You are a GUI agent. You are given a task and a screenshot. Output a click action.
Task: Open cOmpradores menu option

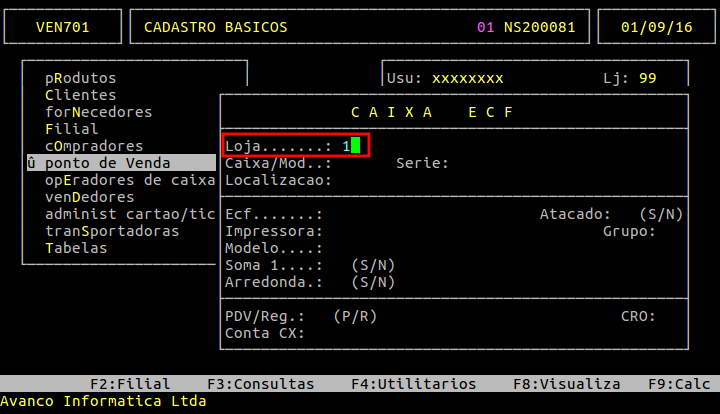[x=94, y=146]
